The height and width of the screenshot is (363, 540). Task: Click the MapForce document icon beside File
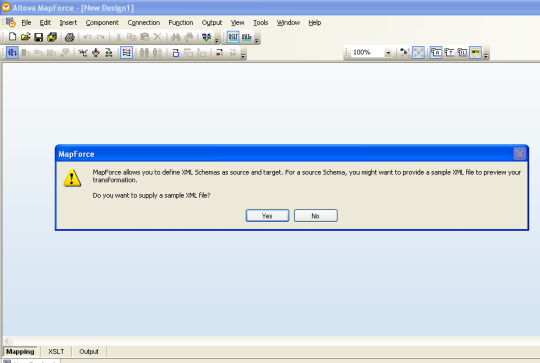(x=11, y=22)
